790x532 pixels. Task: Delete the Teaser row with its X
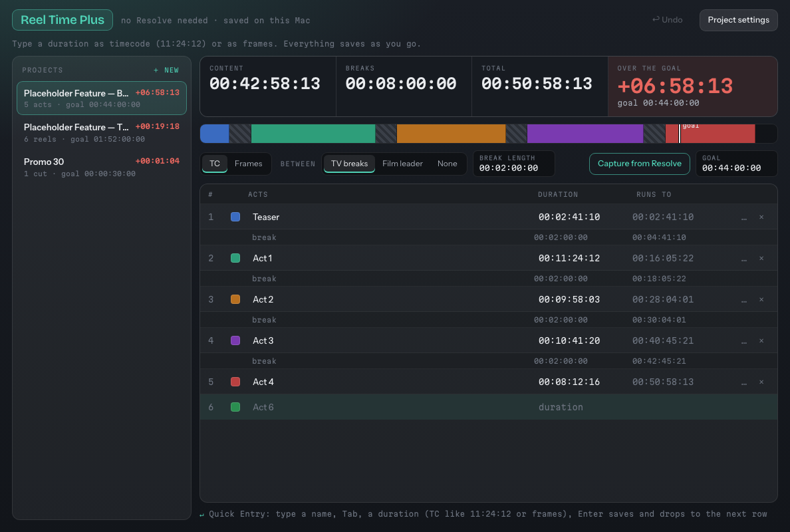pos(761,217)
